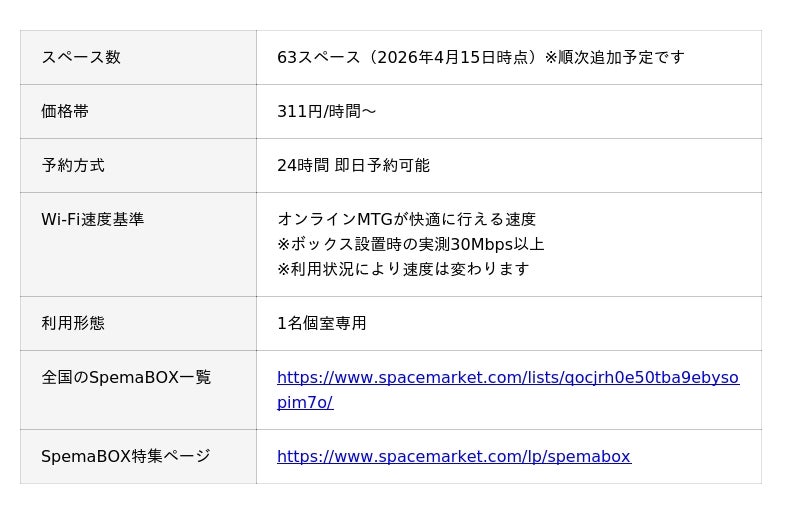Image resolution: width=800 pixels, height=514 pixels.
Task: Click the "24時間" text in 予約方式 row
Action: pyautogui.click(x=302, y=166)
